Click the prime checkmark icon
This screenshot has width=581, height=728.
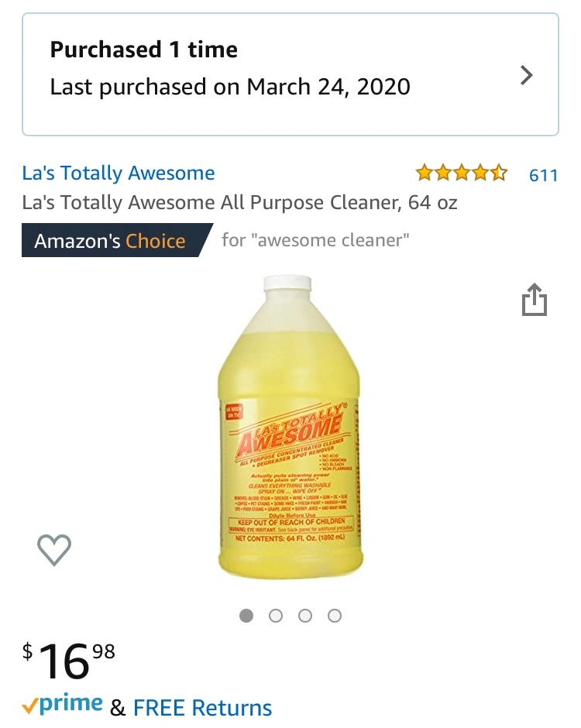click(29, 707)
